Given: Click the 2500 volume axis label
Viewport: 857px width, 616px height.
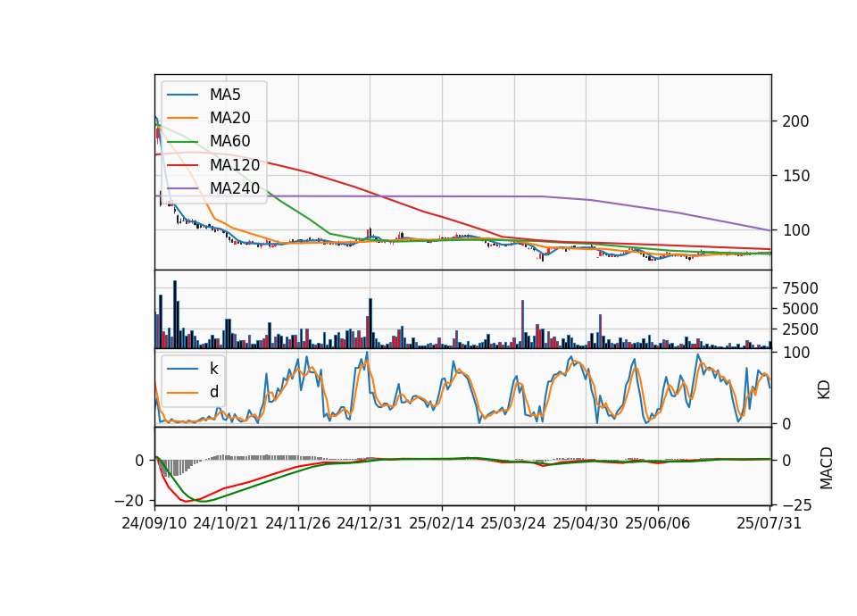Looking at the screenshot, I should click(x=800, y=329).
